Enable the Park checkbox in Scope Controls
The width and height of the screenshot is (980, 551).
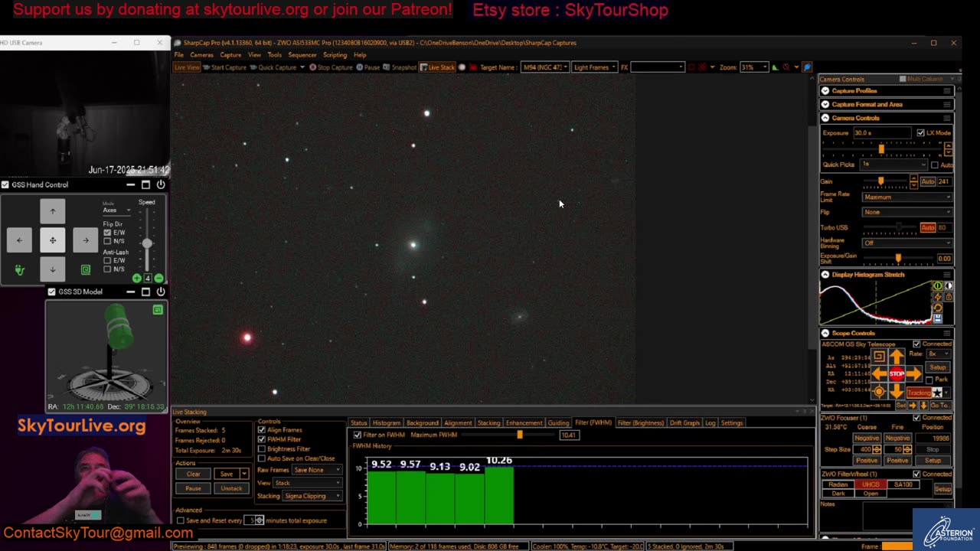coord(929,380)
